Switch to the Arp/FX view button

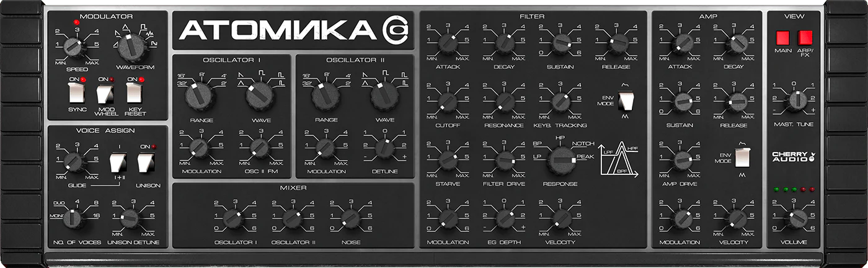click(x=805, y=38)
